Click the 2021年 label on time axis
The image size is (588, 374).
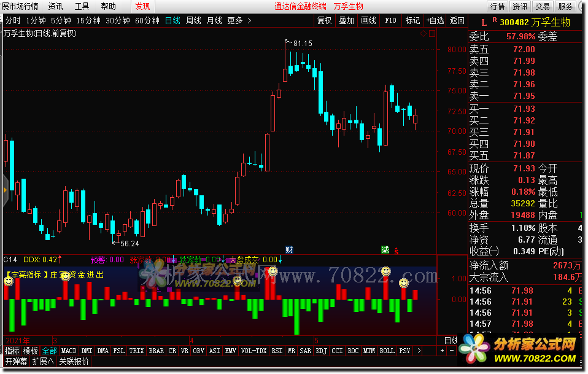click(18, 341)
